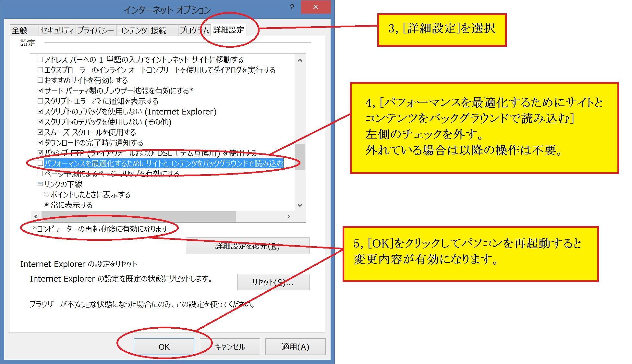The height and width of the screenshot is (364, 632).
Task: Check おすすめサイトを有効にする
Action: (40, 80)
